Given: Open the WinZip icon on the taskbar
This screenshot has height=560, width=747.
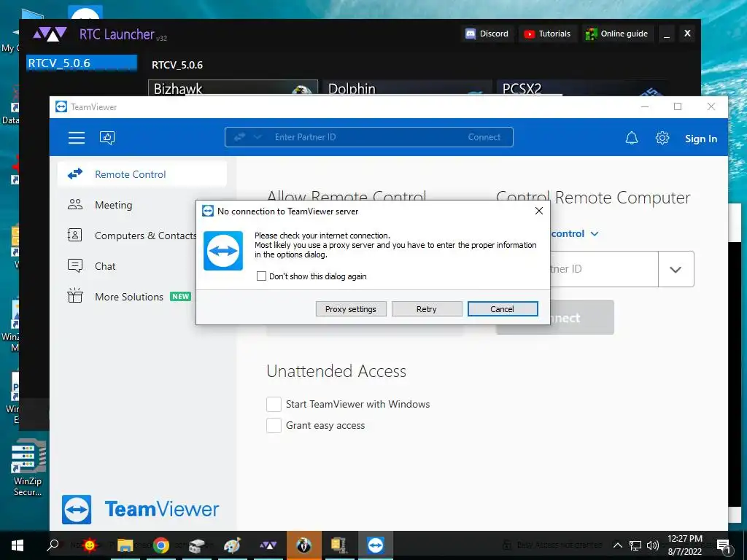Looking at the screenshot, I should click(339, 545).
